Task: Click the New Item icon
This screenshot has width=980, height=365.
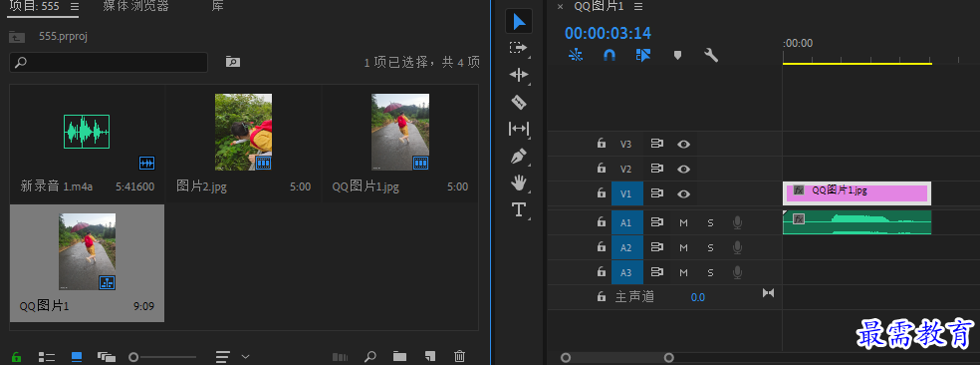Action: (429, 357)
